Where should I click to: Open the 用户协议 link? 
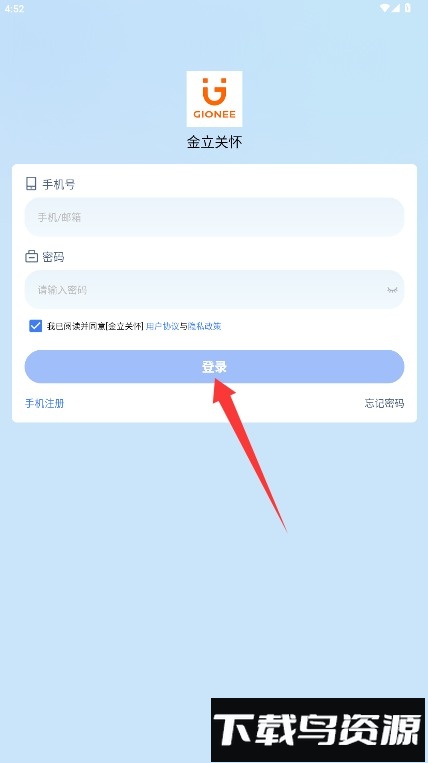(162, 327)
